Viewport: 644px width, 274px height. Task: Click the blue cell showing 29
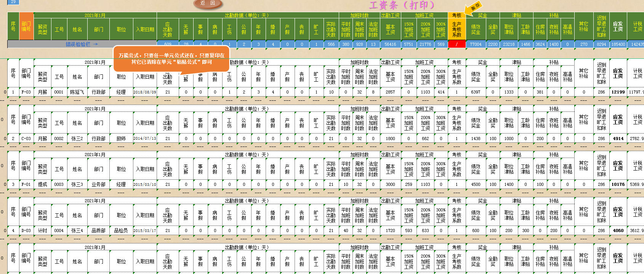tap(13, 2)
